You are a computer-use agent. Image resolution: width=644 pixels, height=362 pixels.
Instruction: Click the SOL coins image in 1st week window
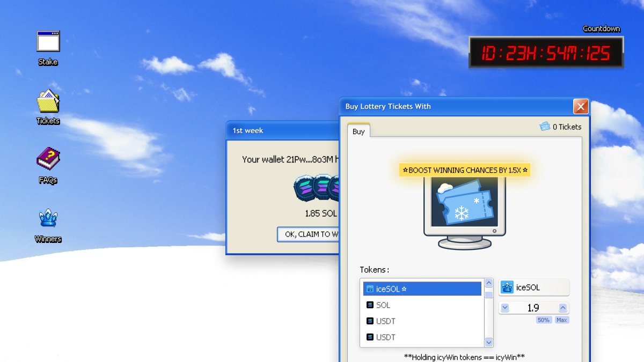(317, 187)
